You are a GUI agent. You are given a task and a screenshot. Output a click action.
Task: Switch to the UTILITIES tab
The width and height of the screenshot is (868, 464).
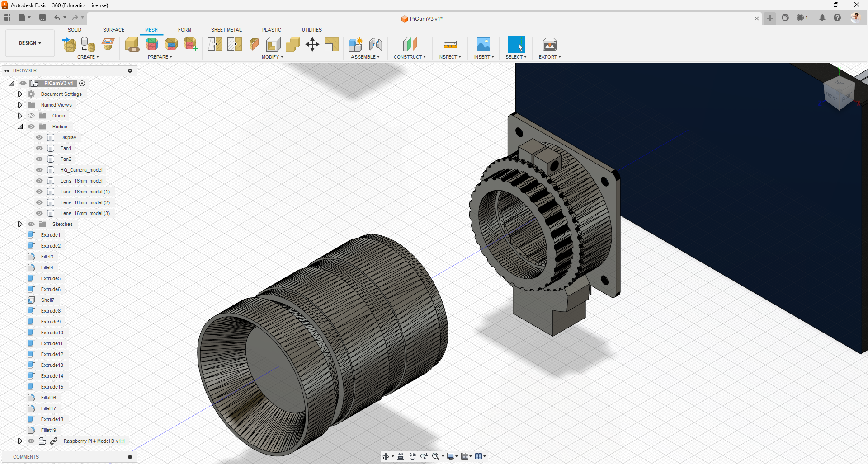(312, 30)
